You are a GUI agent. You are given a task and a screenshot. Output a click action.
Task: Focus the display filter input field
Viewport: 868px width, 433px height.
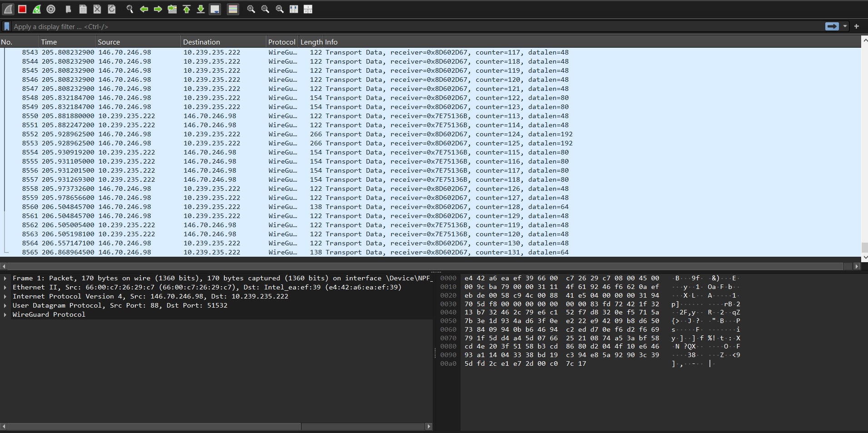coord(417,26)
